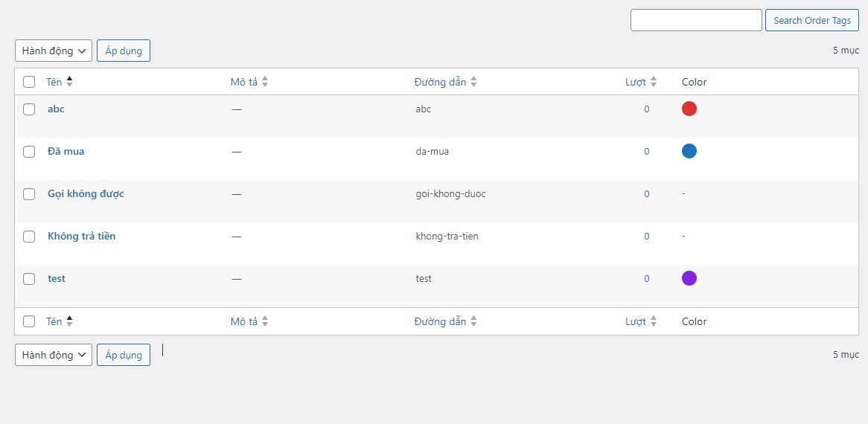Screen dimensions: 868x424
Task: Click footer Mô tả sort arrows
Action: tap(264, 321)
